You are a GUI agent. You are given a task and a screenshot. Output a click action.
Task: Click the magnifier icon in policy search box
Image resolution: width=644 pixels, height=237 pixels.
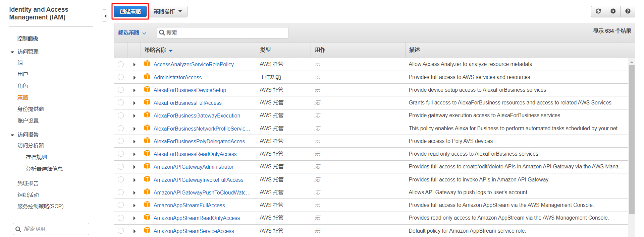coord(162,32)
